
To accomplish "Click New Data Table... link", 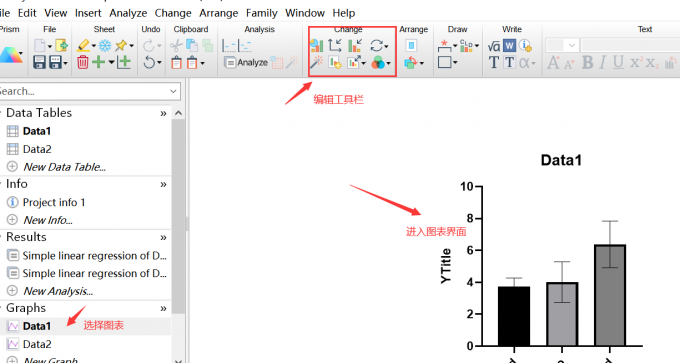I will point(64,167).
